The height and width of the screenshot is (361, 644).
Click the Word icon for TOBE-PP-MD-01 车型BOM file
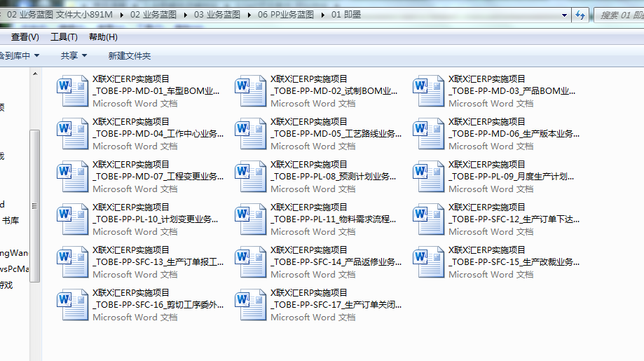coord(72,91)
